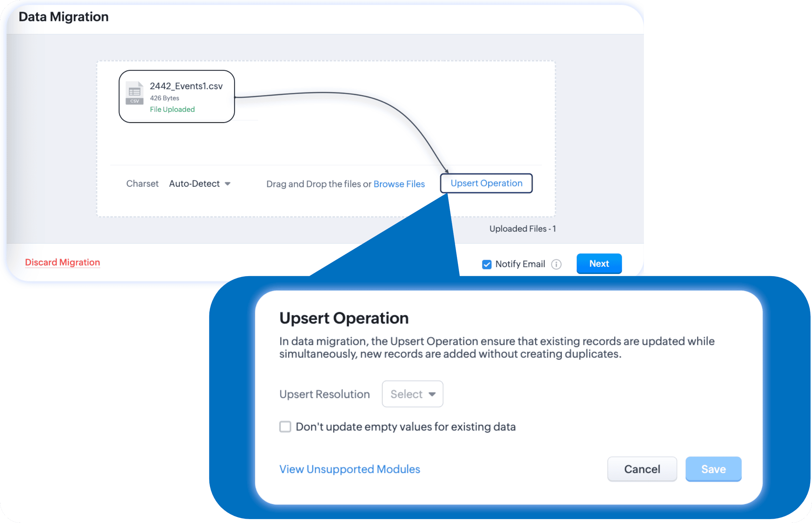Open the View Unsupported Modules link
This screenshot has height=523, width=812.
(x=350, y=469)
